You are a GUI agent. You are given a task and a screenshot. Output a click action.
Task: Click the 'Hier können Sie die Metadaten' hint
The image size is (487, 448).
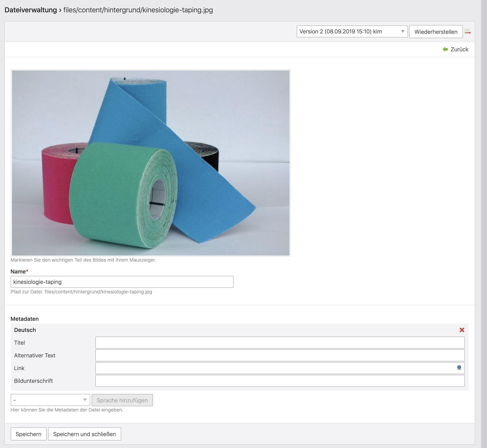point(67,410)
